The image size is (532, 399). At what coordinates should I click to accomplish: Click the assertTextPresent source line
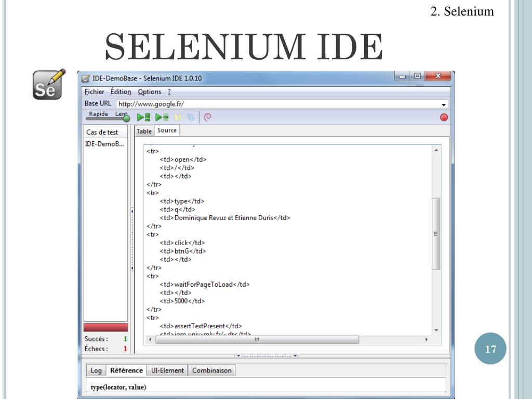point(201,326)
